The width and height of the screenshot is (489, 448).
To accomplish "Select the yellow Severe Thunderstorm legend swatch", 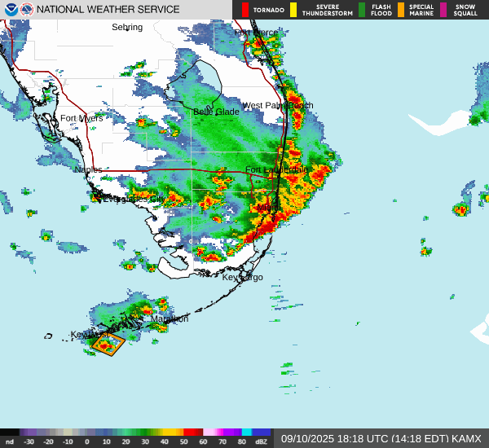I will pos(293,10).
